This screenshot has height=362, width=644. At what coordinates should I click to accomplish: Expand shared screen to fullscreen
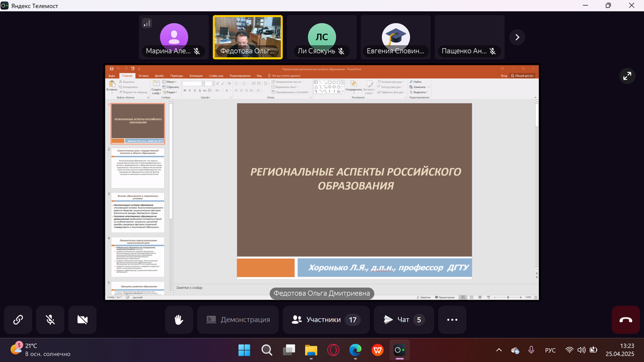point(627,76)
